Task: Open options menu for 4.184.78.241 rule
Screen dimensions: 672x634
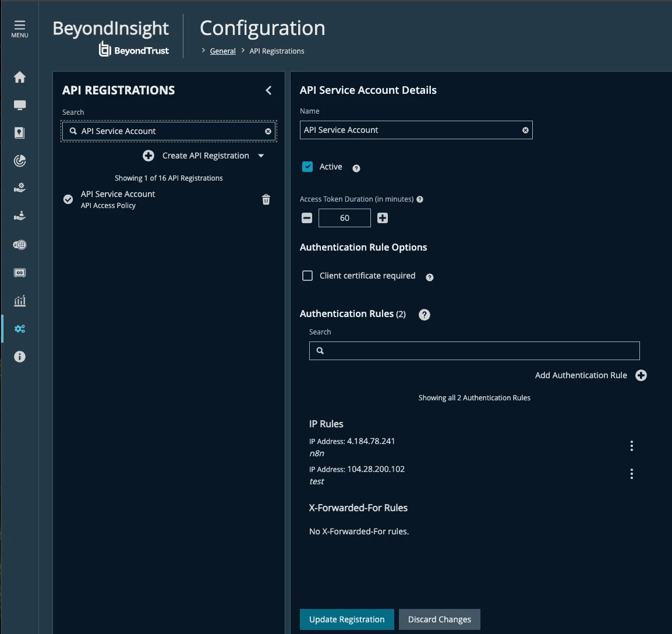Action: (x=632, y=446)
